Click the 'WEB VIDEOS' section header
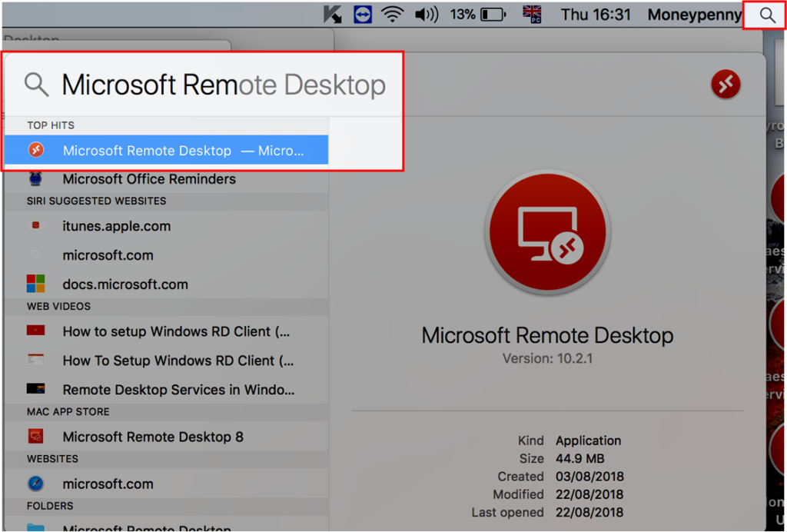The height and width of the screenshot is (532, 787). pos(58,307)
